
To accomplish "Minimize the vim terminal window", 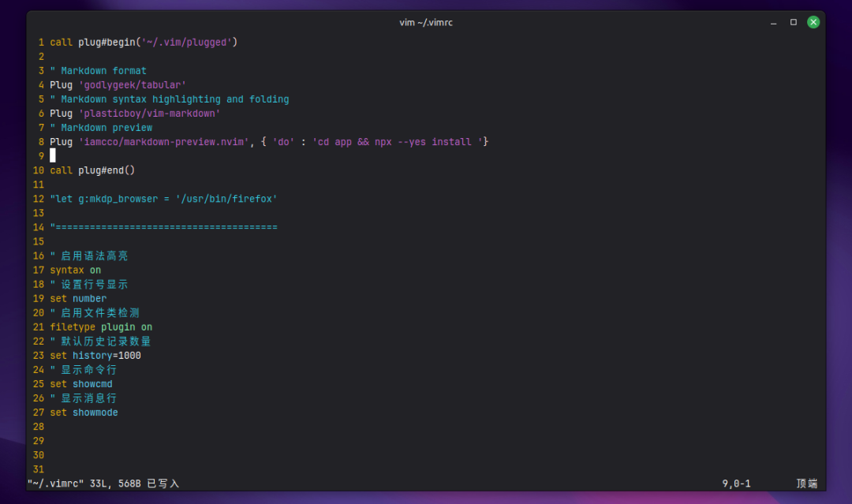I will click(x=773, y=22).
